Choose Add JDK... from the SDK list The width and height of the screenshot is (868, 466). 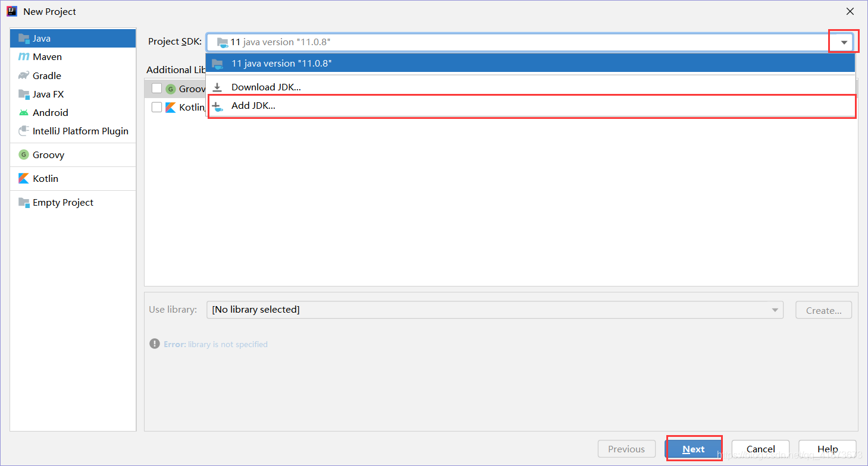click(531, 106)
